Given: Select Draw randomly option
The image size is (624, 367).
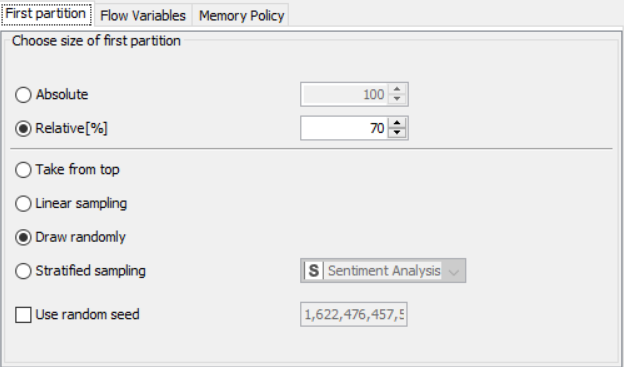Looking at the screenshot, I should (23, 237).
